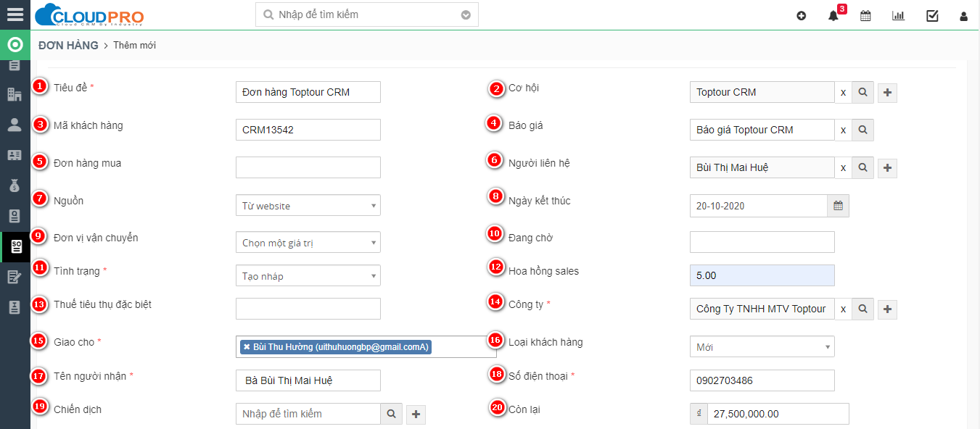Clear the Người liên hệ value
The image size is (980, 429).
coord(843,167)
